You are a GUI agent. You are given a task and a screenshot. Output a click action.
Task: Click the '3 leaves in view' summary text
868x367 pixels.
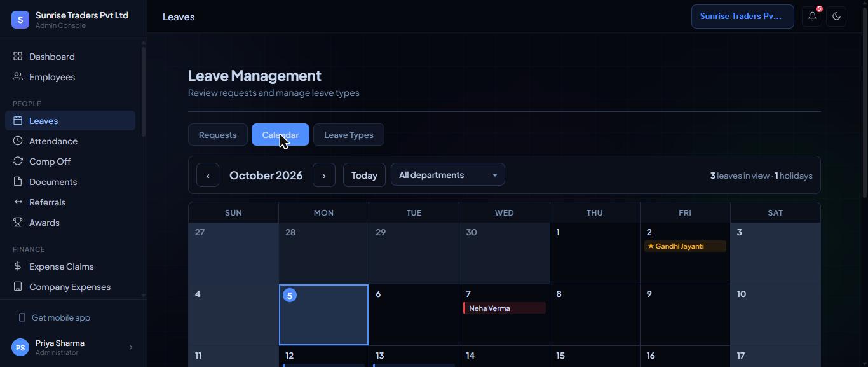point(740,176)
